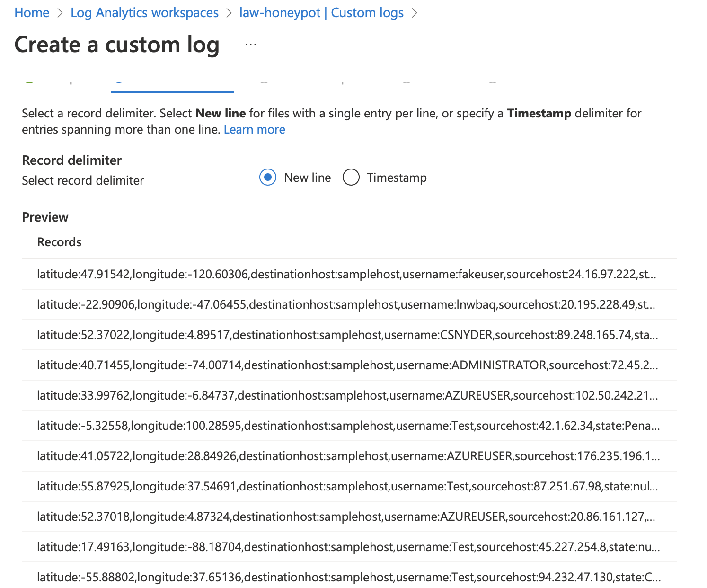707x588 pixels.
Task: Select the New line radio button
Action: click(268, 178)
